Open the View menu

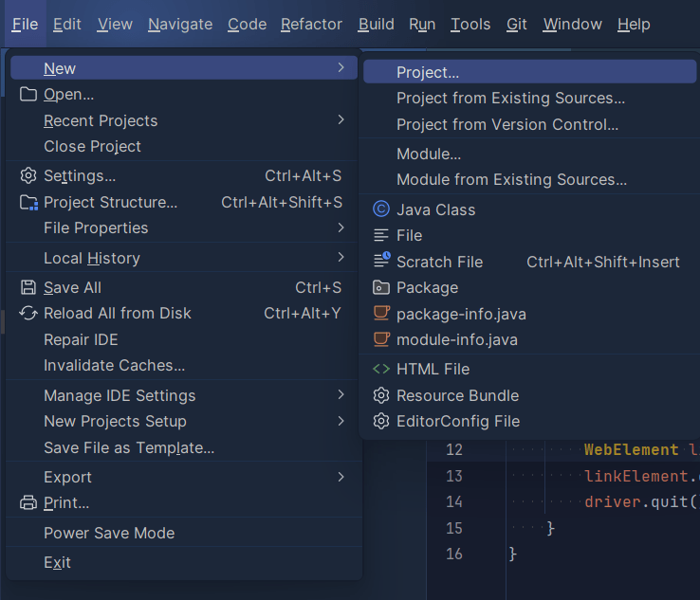(x=115, y=24)
